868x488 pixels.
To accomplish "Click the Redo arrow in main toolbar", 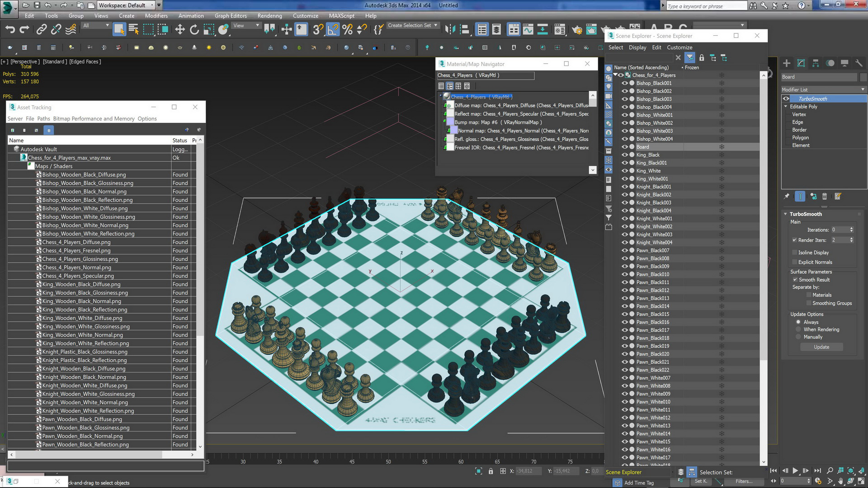I will pos(24,30).
